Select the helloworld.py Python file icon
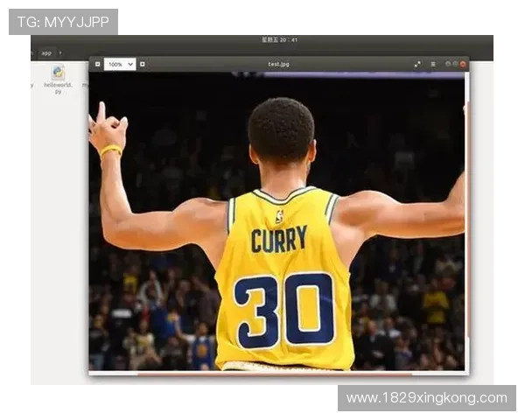Screen dimensions: 525x420 coord(58,73)
